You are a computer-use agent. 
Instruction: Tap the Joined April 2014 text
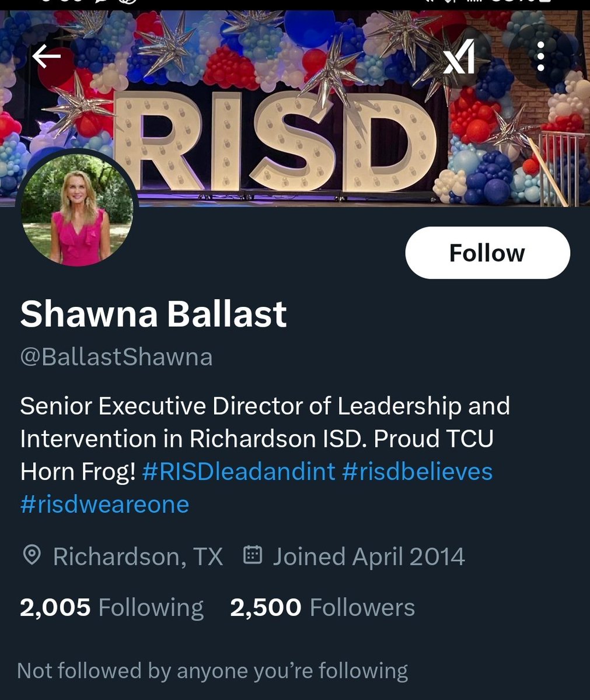(369, 556)
